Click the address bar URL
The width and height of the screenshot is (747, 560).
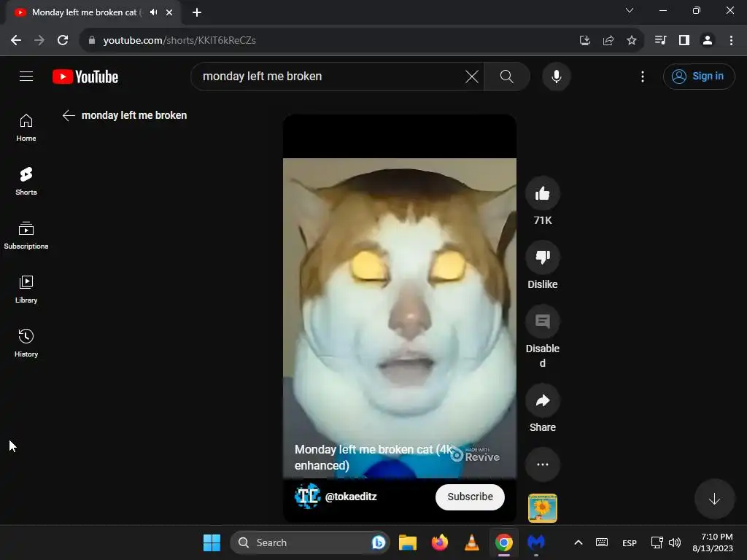tap(179, 40)
